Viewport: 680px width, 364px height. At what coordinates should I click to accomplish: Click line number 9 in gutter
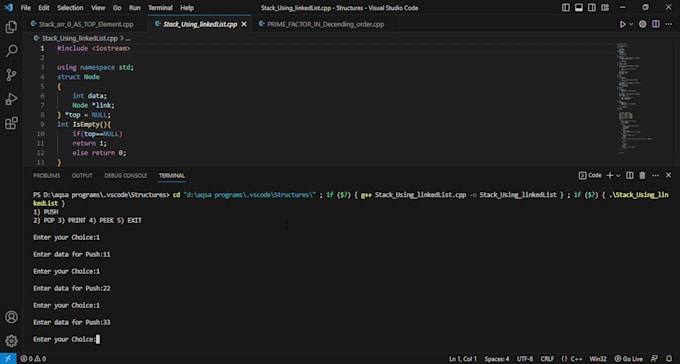tap(42, 124)
